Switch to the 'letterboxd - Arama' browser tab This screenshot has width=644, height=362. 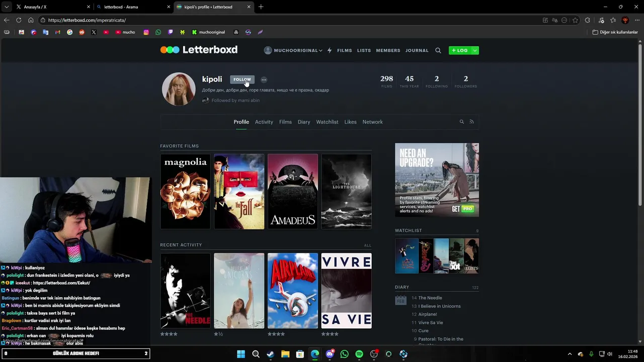click(x=133, y=7)
